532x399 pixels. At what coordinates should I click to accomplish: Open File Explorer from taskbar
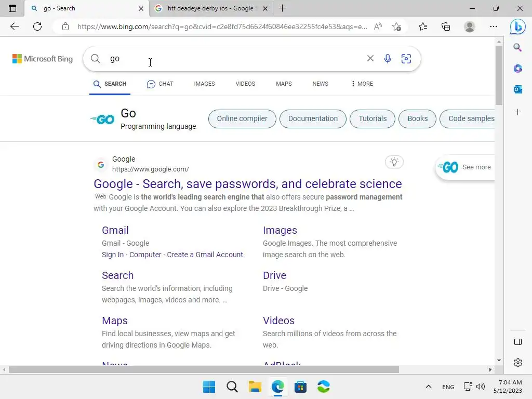255,387
